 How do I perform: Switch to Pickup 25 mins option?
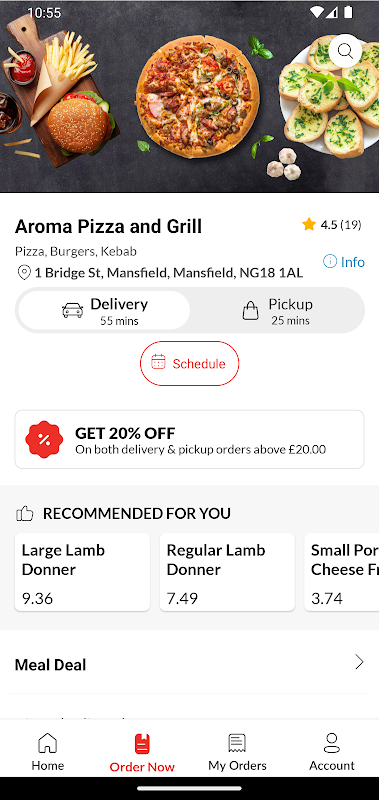click(x=277, y=311)
